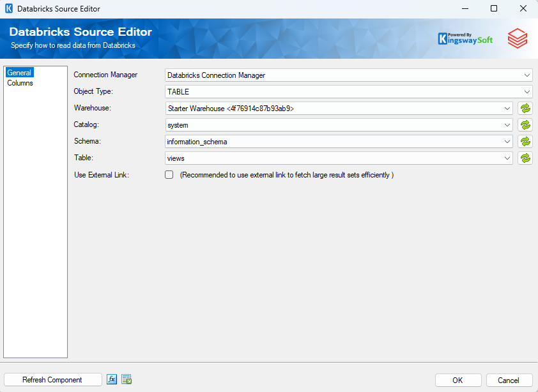Click the 'Catalog:' label
This screenshot has width=538, height=392.
click(86, 124)
